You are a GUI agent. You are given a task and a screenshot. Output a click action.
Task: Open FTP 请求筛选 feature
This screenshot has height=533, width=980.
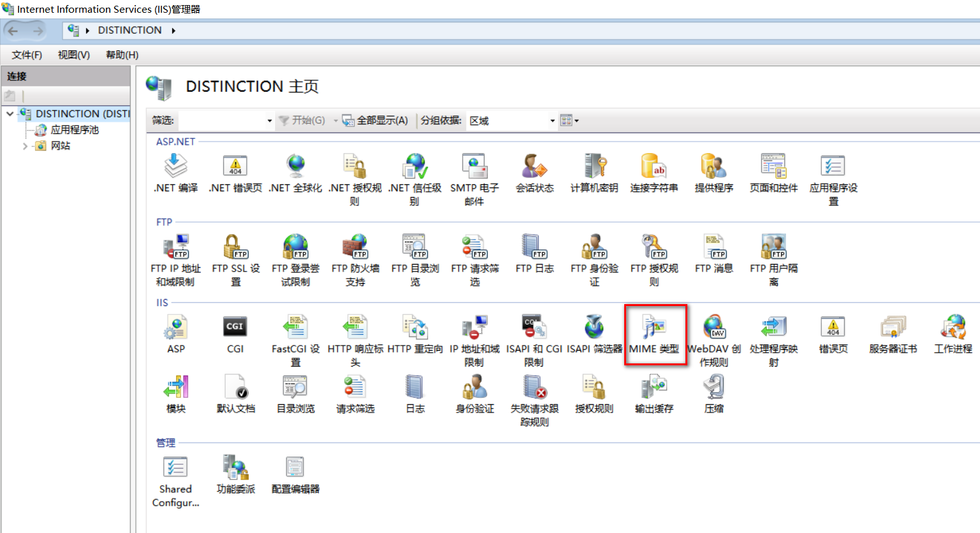[x=474, y=260]
